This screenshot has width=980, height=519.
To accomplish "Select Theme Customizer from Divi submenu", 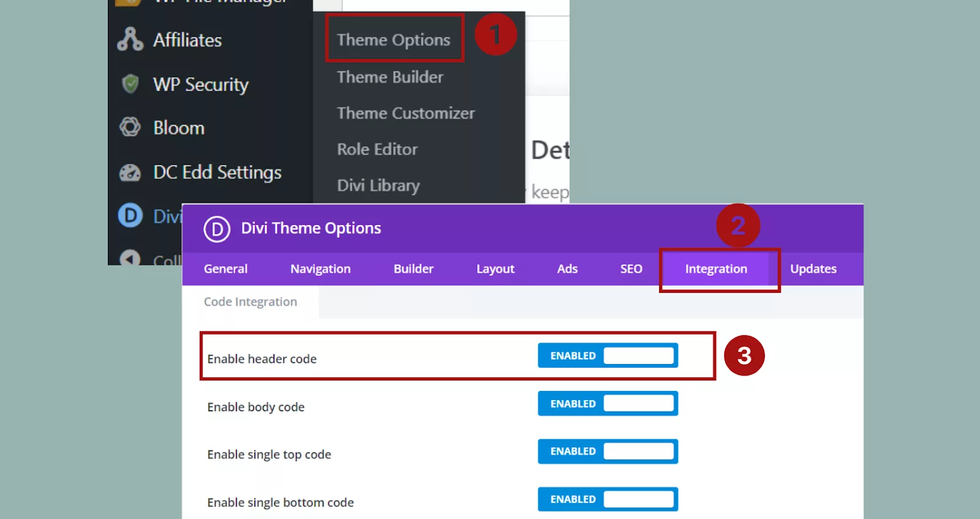I will 406,113.
